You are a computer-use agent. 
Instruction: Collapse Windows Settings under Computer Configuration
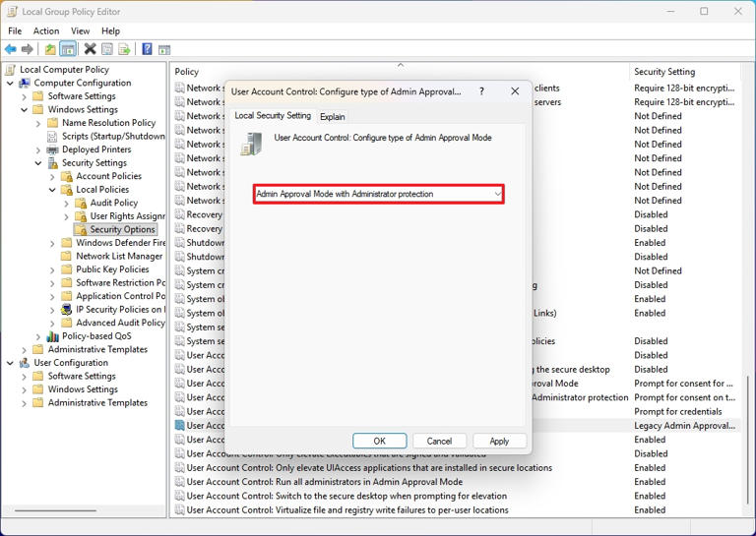24,110
